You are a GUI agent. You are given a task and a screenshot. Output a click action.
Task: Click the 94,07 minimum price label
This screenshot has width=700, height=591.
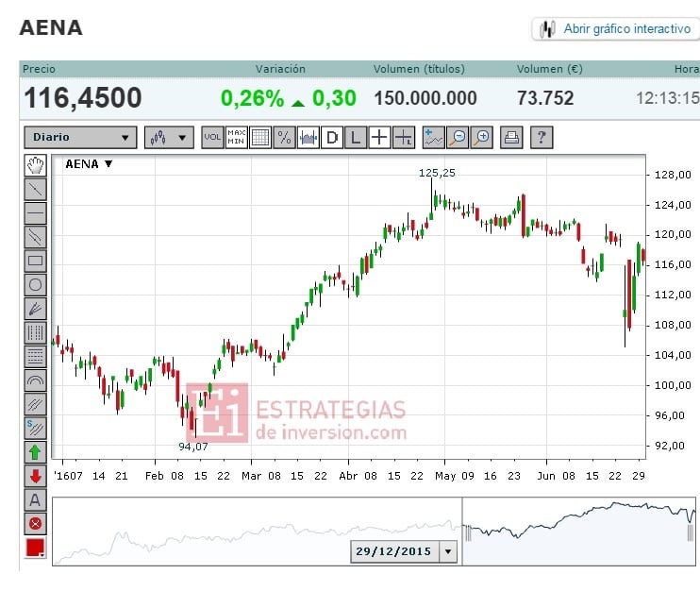pos(193,447)
